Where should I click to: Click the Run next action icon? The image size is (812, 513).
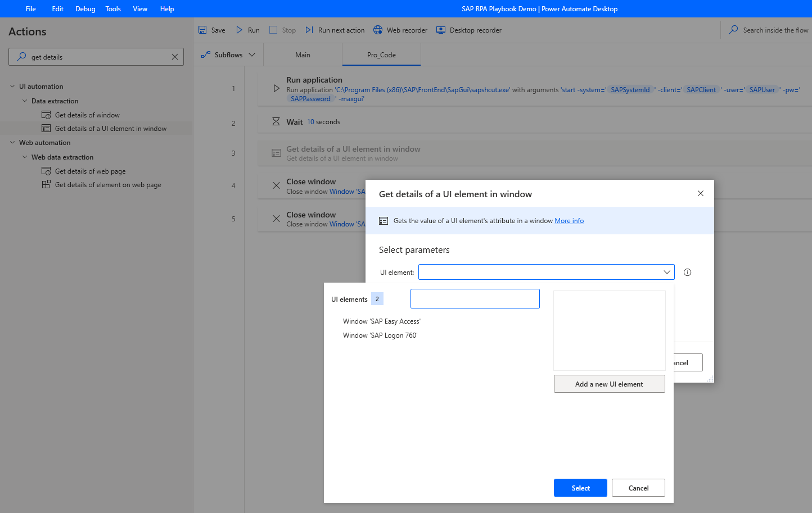[x=310, y=30]
